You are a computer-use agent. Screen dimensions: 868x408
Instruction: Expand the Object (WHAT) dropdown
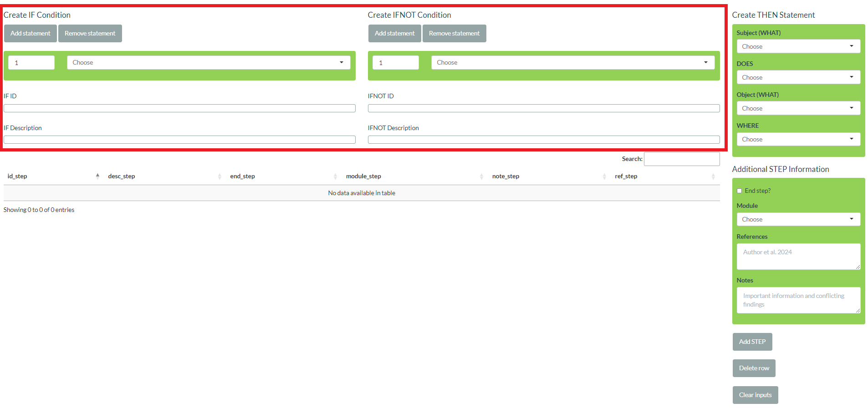coord(798,108)
